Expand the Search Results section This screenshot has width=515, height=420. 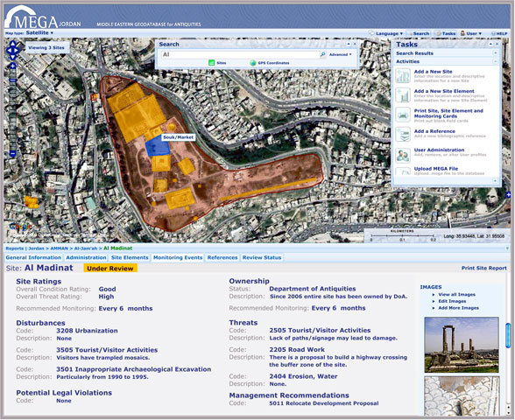[495, 53]
